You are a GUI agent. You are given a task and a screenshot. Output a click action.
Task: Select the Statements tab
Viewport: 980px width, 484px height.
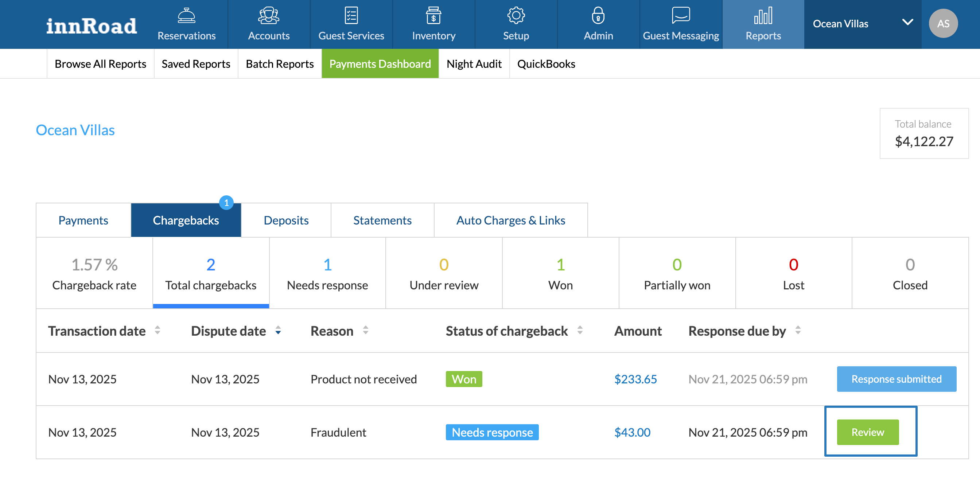coord(382,220)
